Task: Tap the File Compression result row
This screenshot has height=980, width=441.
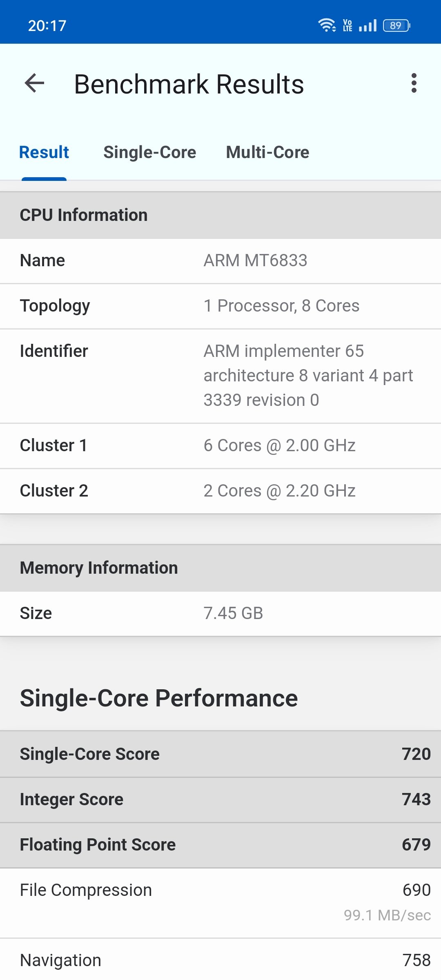Action: point(220,903)
